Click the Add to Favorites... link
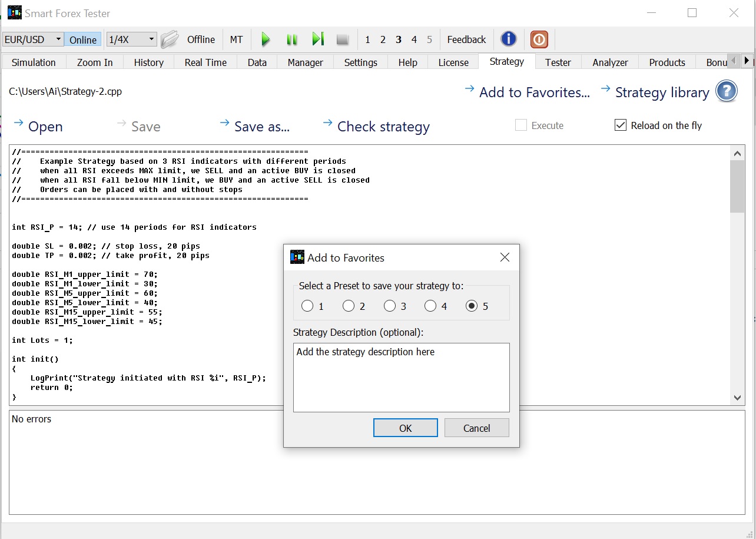 (527, 92)
